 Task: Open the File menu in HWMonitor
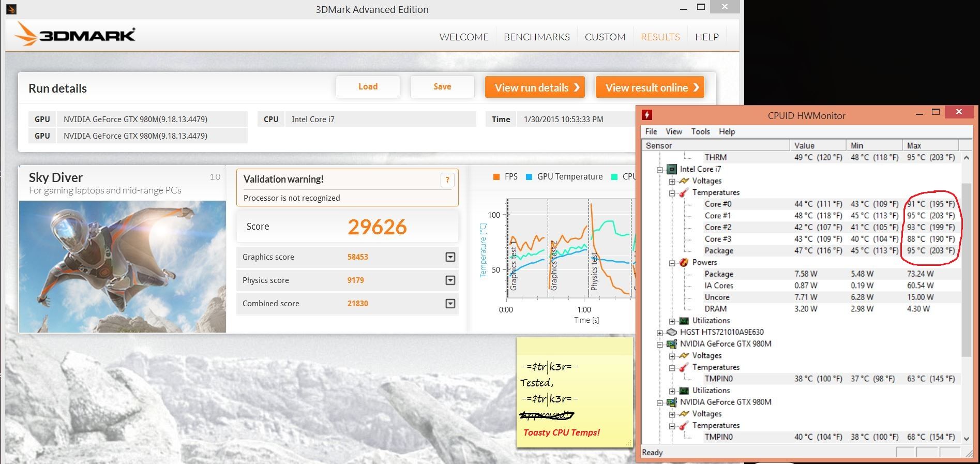pos(651,131)
